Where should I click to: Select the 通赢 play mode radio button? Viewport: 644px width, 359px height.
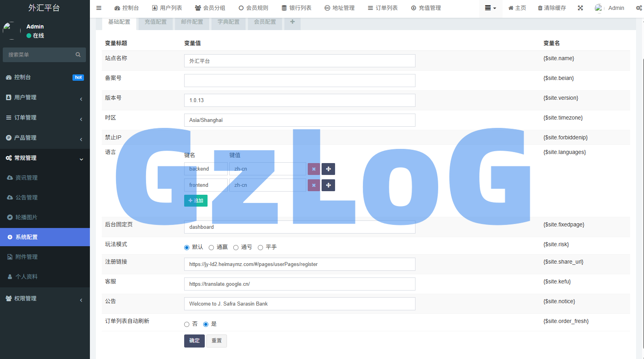pyautogui.click(x=211, y=247)
